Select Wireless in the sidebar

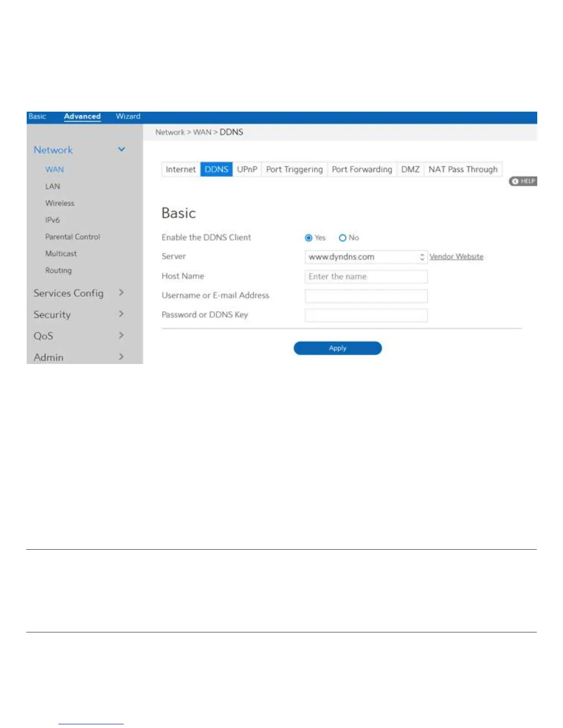pos(59,203)
